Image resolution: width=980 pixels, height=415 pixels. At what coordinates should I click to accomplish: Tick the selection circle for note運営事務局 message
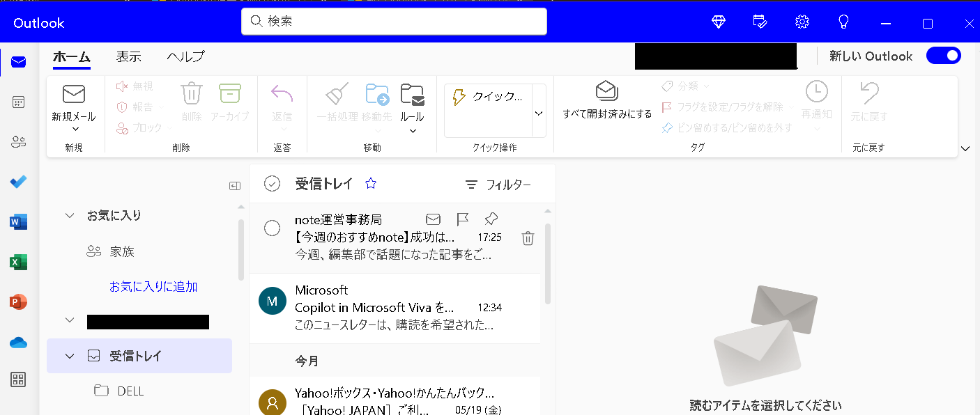[272, 228]
